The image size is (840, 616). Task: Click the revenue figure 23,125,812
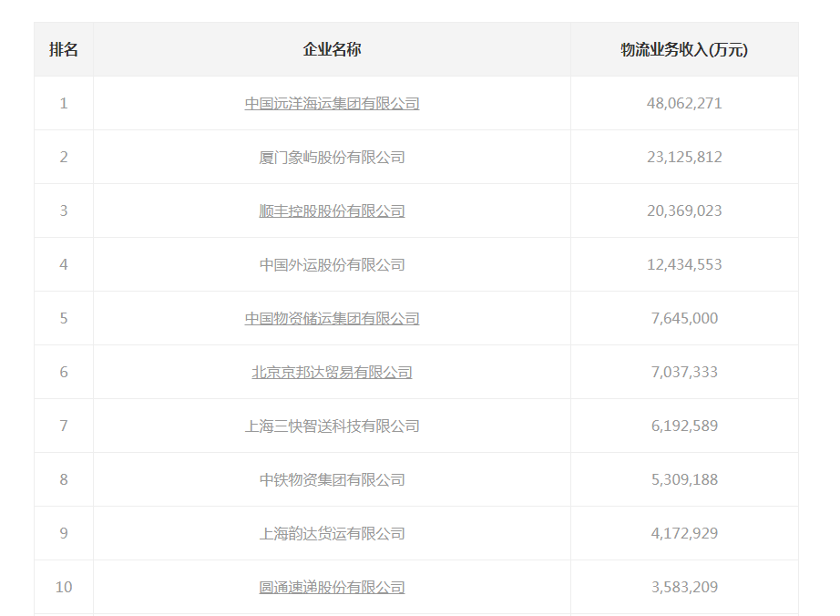pos(684,158)
